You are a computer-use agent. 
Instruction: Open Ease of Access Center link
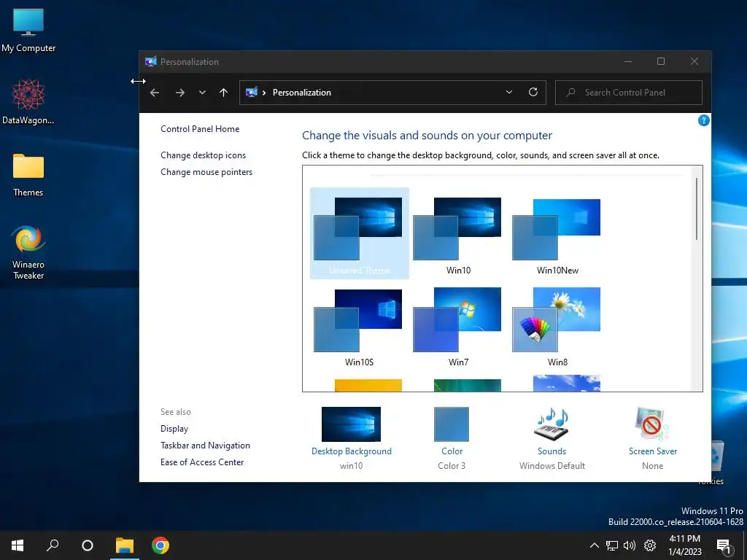tap(202, 462)
